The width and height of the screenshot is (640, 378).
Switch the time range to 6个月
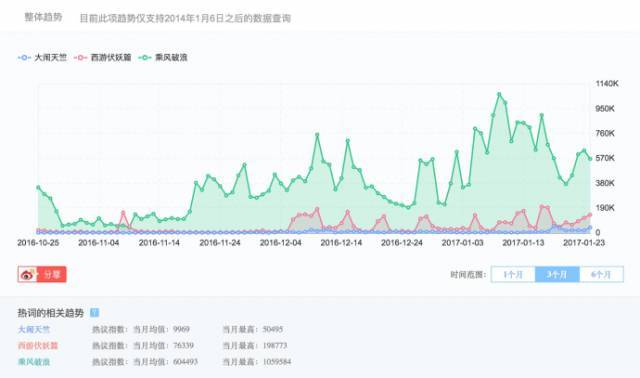pos(601,274)
